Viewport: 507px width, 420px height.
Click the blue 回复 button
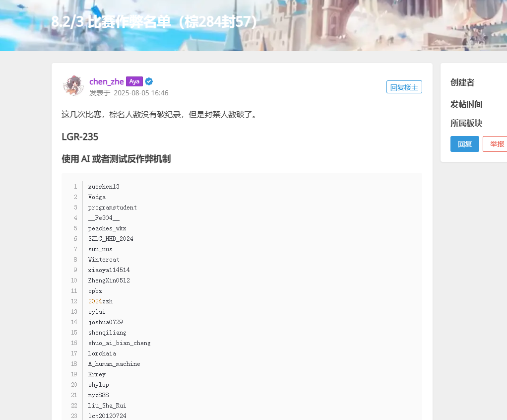pos(465,144)
